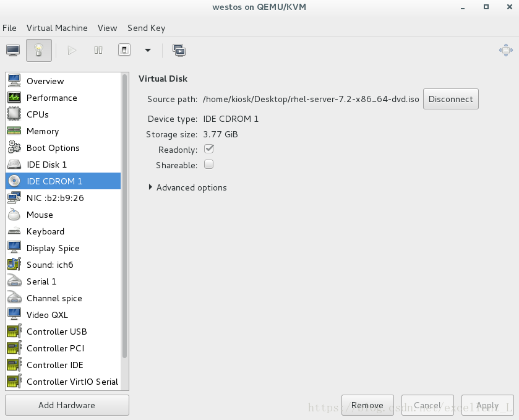519x420 pixels.
Task: Select the Keyboard device entry
Action: (x=63, y=231)
